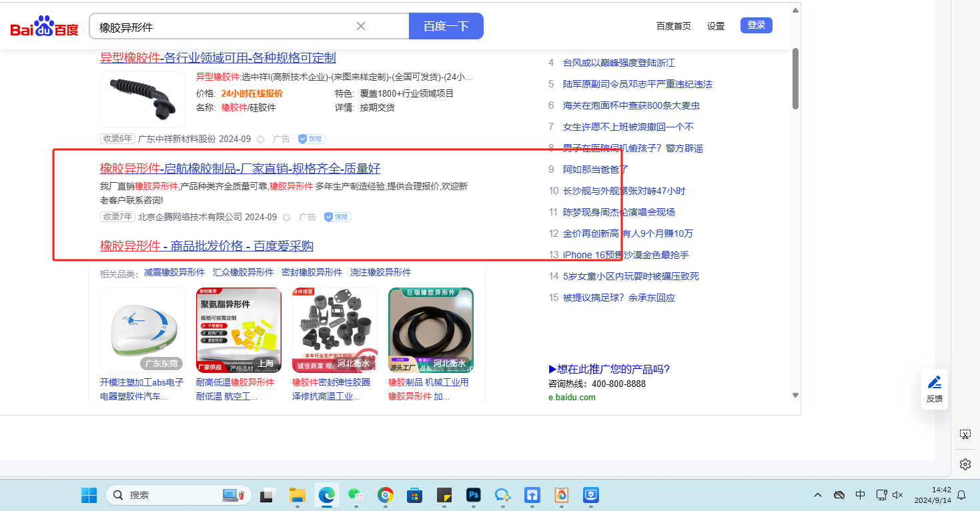980x511 pixels.
Task: Click the Microsoft Edge taskbar icon
Action: coord(327,495)
